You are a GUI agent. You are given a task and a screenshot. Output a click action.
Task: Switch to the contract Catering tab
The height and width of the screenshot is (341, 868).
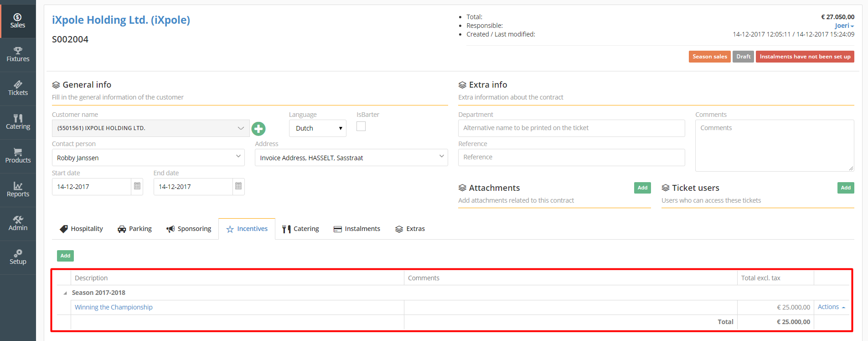[x=300, y=229]
